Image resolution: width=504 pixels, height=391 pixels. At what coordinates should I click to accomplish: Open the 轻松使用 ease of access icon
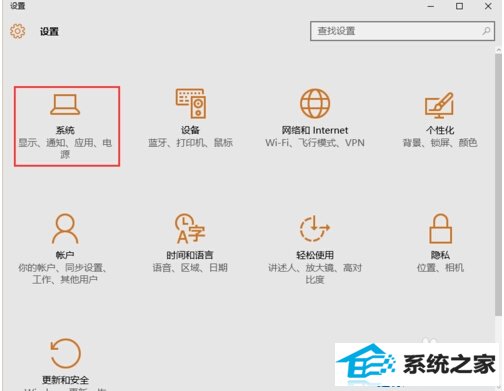point(314,229)
